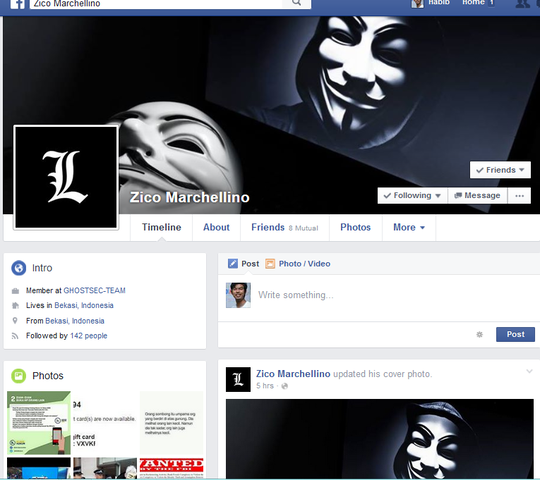540x480 pixels.
Task: Click the Message button
Action: tap(477, 196)
